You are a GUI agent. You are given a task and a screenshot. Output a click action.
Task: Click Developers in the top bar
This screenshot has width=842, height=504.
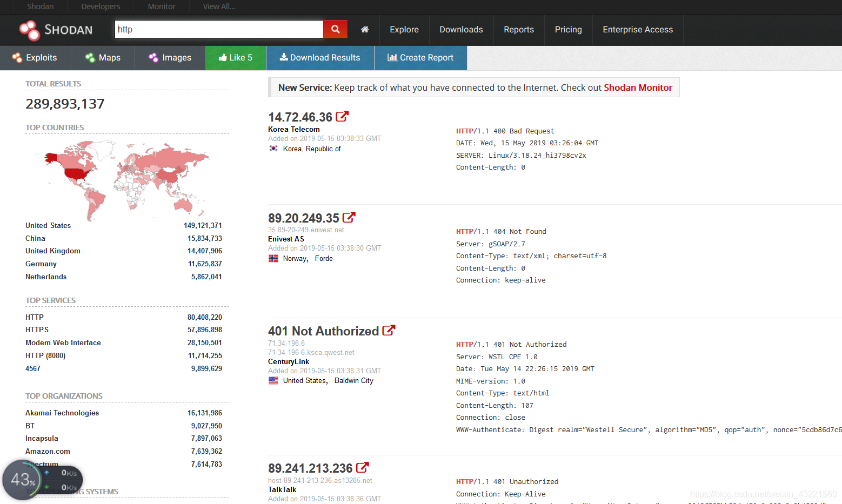pyautogui.click(x=101, y=6)
